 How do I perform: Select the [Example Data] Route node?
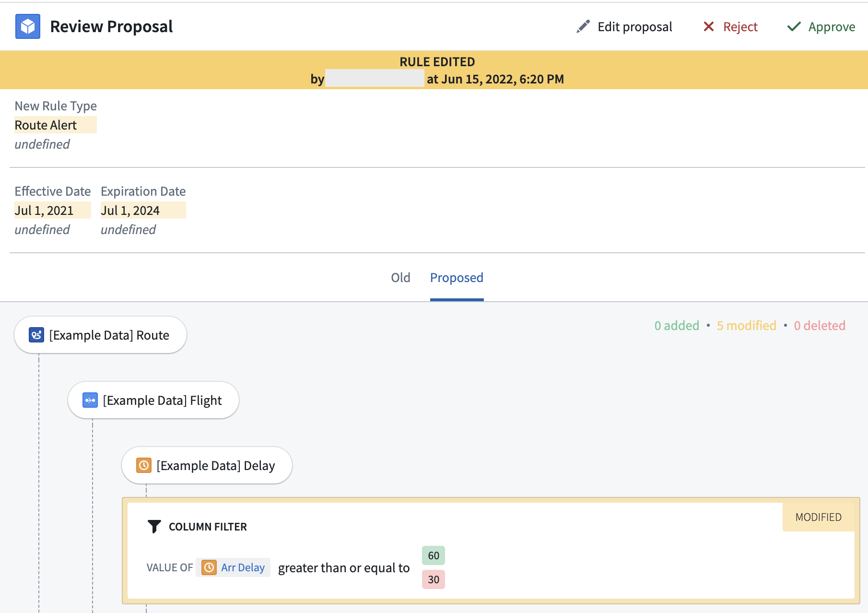click(x=100, y=335)
